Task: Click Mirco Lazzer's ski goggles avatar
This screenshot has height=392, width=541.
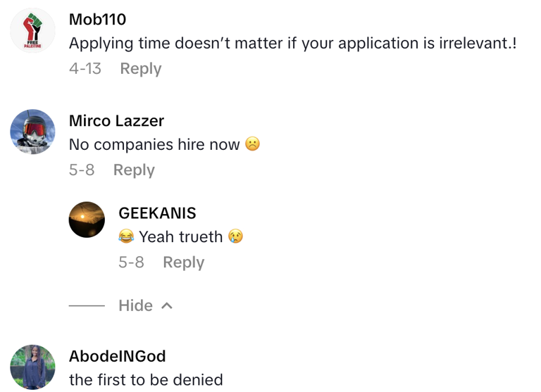Action: click(32, 132)
